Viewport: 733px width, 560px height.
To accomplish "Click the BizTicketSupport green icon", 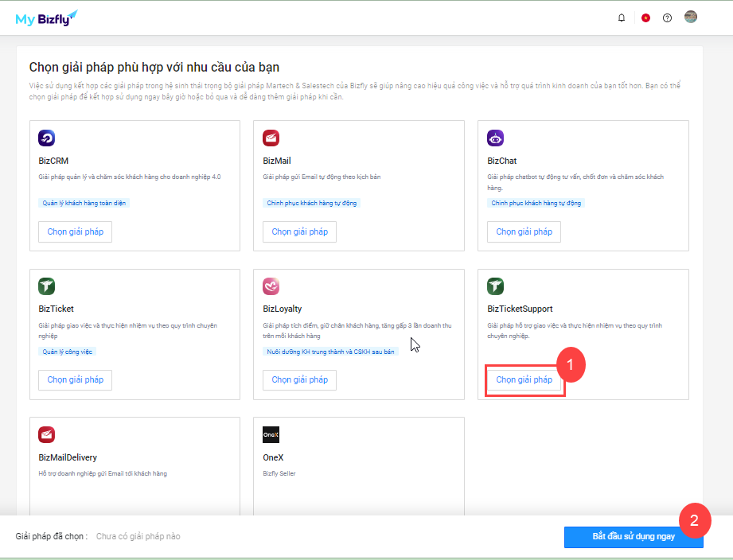I will (x=496, y=286).
